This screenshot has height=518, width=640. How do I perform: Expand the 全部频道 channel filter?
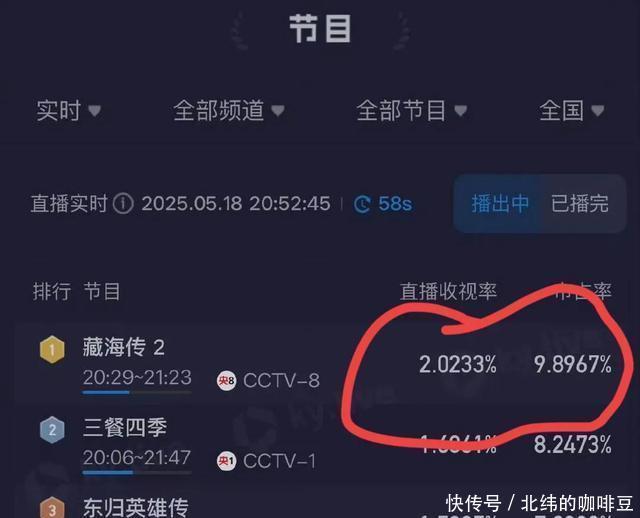(229, 111)
